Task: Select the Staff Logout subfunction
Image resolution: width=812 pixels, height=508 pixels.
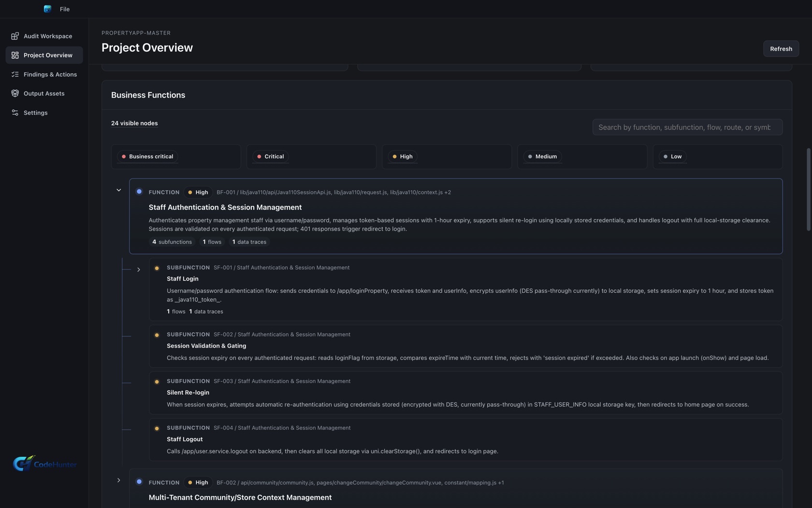Action: 185,439
